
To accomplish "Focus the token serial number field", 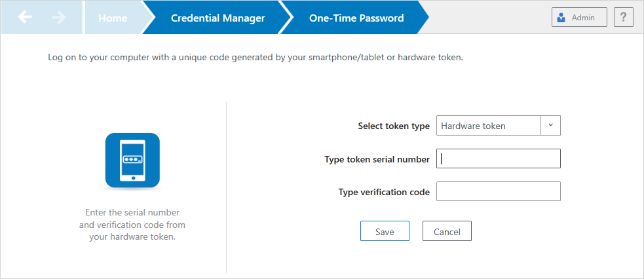I will 498,158.
